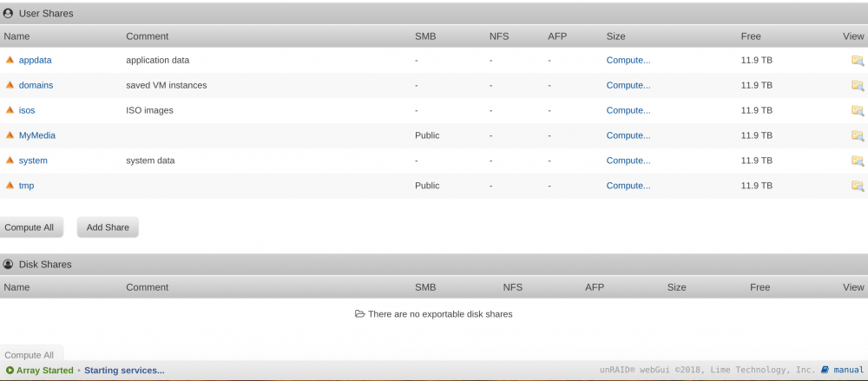Open the system share settings
Image resolution: width=868 pixels, height=381 pixels.
tap(33, 161)
